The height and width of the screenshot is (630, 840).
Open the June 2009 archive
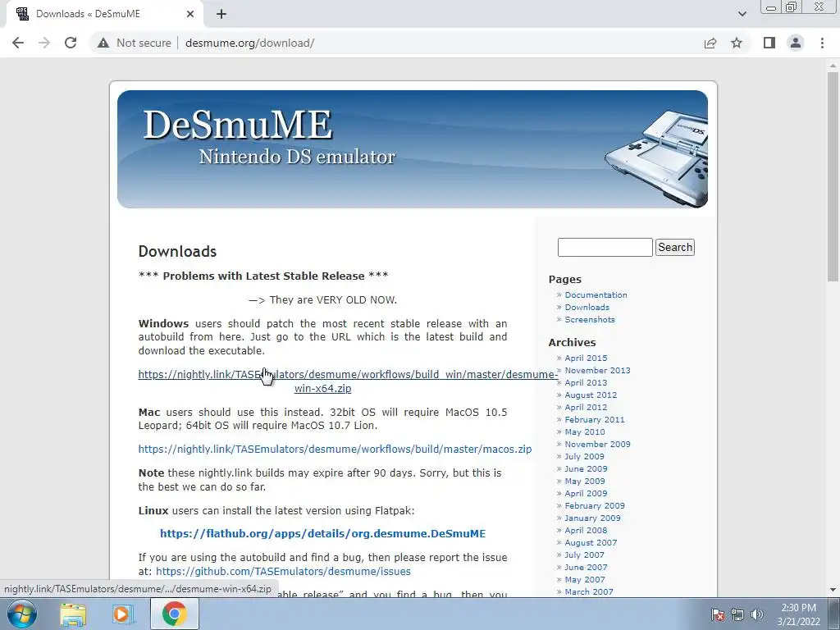[586, 468]
